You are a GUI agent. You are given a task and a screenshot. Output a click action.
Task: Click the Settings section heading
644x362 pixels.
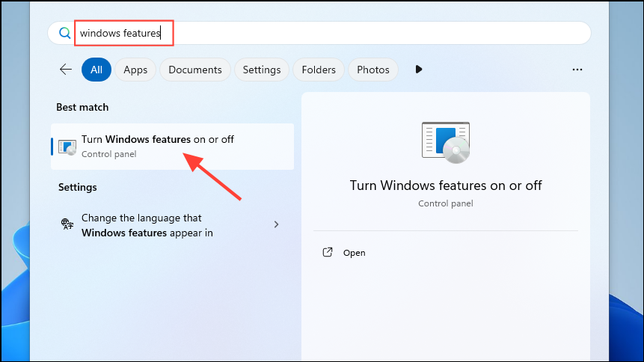[78, 188]
